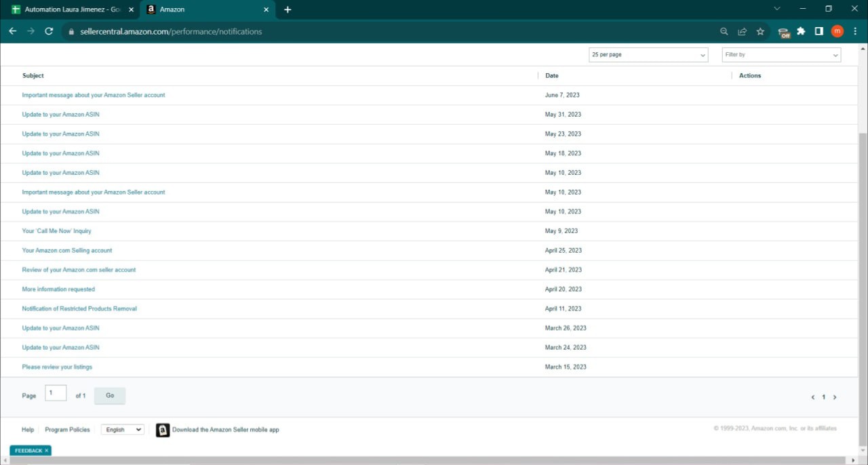Viewport: 868px width, 465px height.
Task: Open the browser zoom magnifier icon
Action: tap(724, 31)
